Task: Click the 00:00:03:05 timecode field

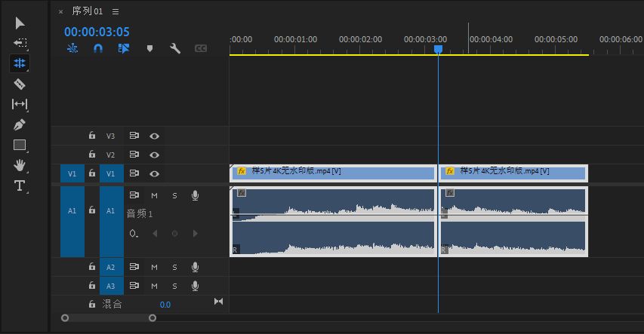Action: click(x=97, y=32)
